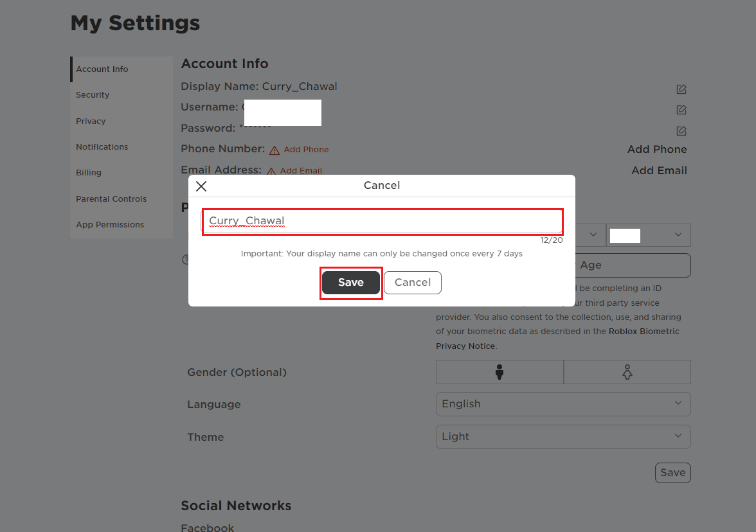Go to the Privacy settings tab
This screenshot has width=756, height=532.
(121, 121)
